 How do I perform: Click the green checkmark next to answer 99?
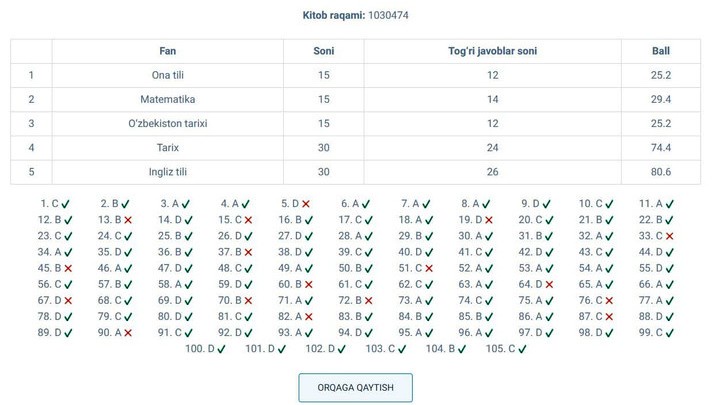(x=669, y=333)
